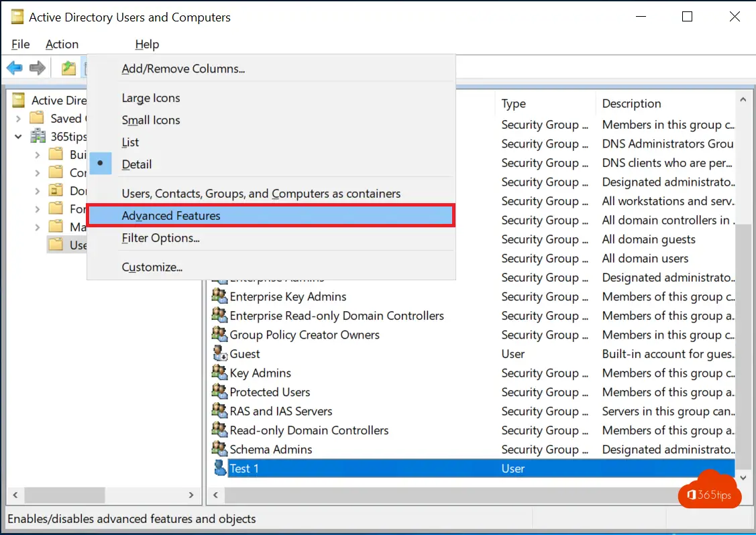Click the Description column header
Viewport: 756px width, 535px height.
tap(631, 103)
